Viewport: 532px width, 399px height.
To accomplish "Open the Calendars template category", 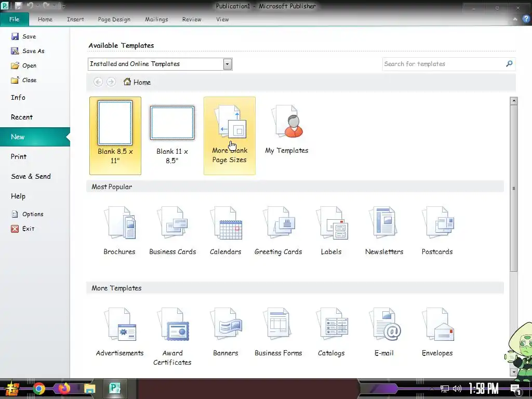I will coord(225,231).
